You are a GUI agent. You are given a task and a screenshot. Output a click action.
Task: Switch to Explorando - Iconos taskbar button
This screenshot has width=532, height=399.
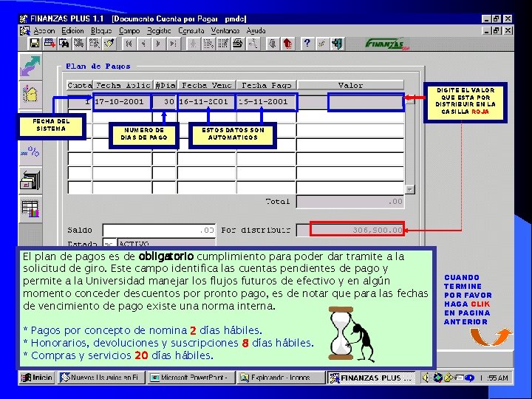[281, 378]
